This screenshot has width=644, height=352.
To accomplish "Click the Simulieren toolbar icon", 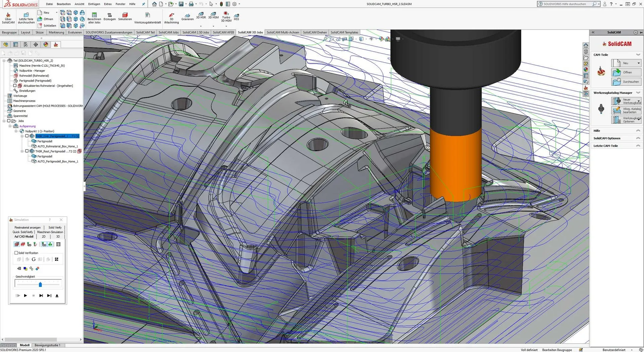I will (125, 15).
